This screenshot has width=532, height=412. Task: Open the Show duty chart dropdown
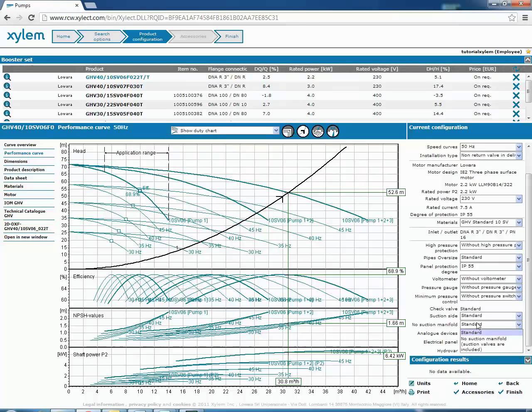[225, 130]
